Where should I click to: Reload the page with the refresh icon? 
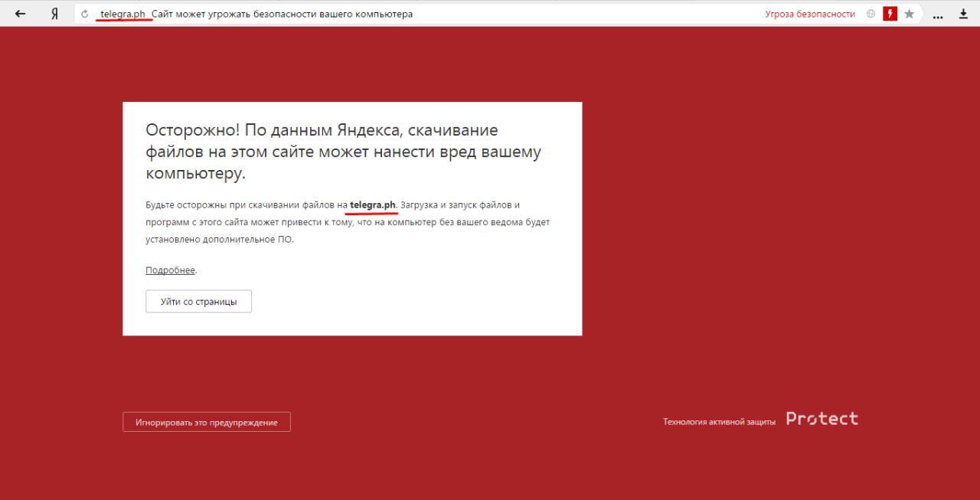[x=85, y=14]
